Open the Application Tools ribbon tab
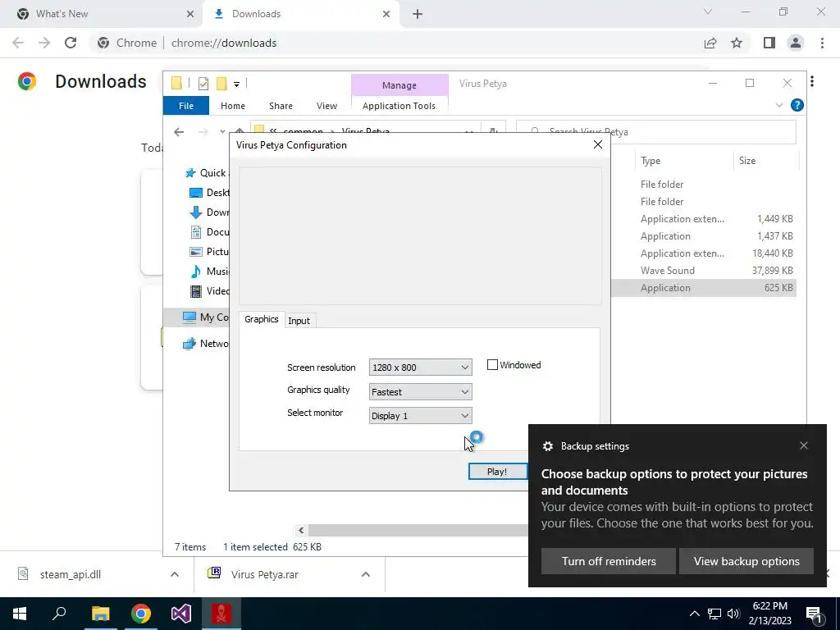The height and width of the screenshot is (630, 840). pyautogui.click(x=399, y=106)
